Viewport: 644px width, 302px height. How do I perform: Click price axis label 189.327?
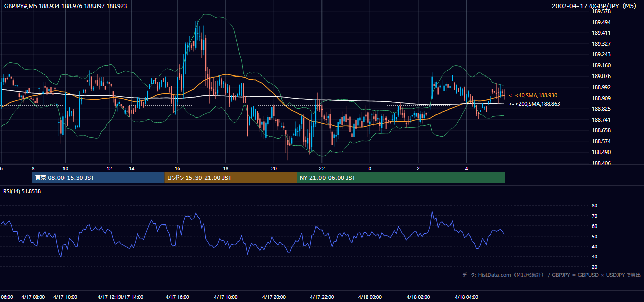pyautogui.click(x=601, y=44)
